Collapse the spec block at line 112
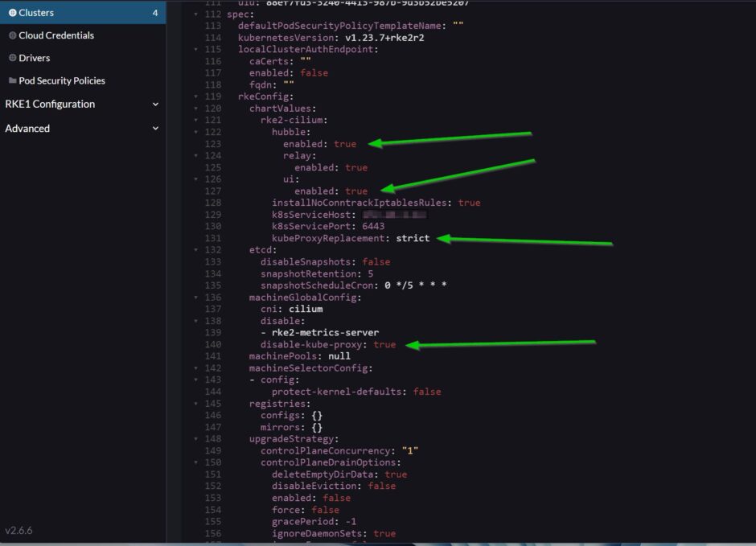The image size is (756, 546). point(196,14)
